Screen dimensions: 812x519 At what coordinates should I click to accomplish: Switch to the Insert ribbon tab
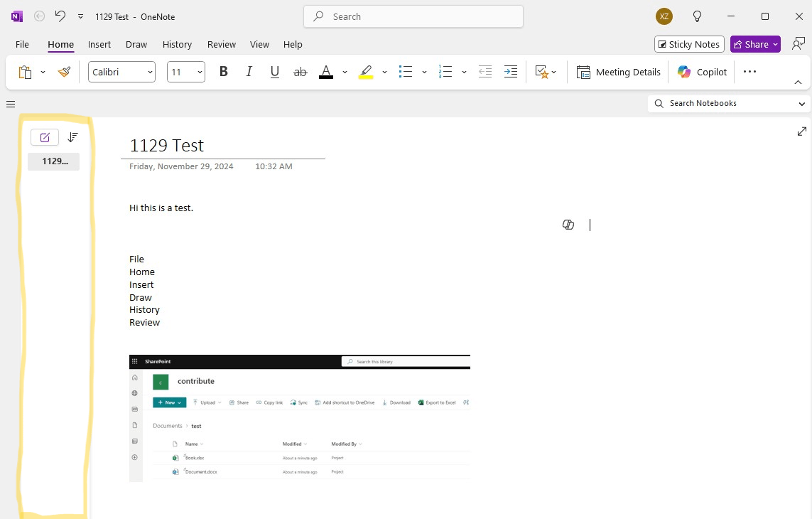click(99, 43)
